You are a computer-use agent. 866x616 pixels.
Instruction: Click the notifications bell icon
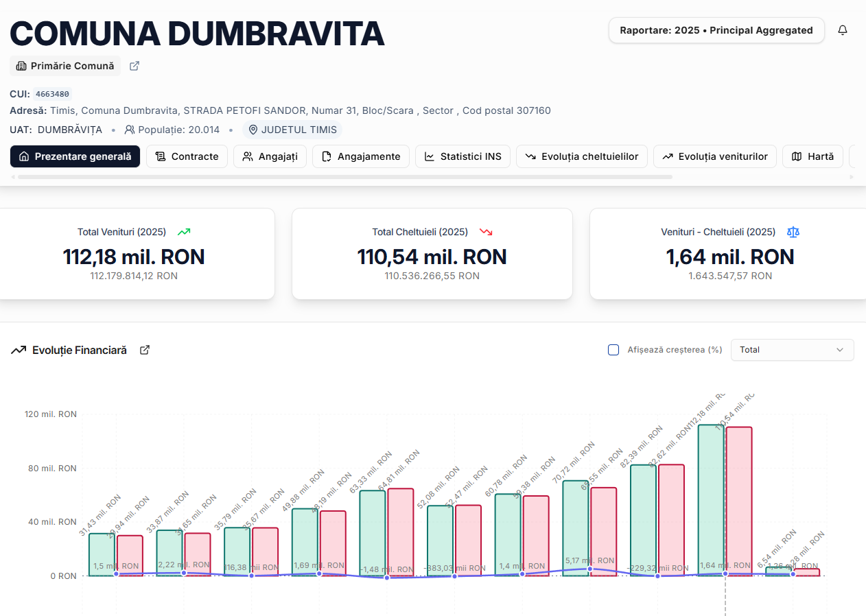click(x=843, y=30)
